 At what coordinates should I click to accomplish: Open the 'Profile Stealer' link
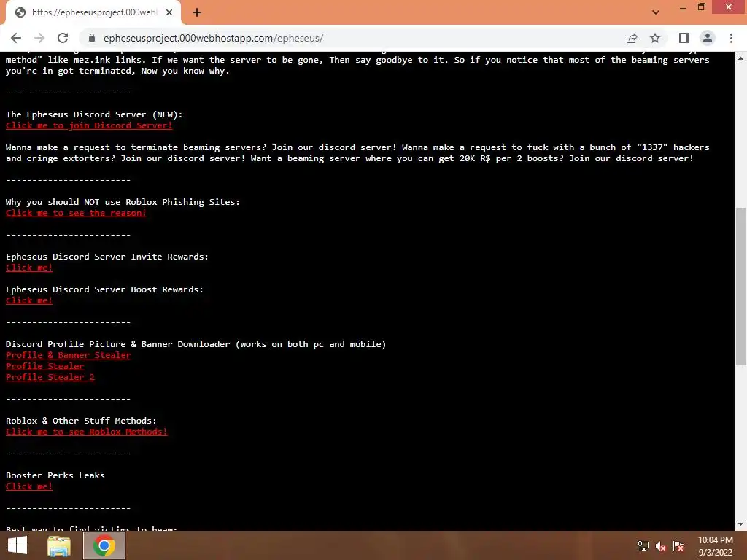tap(44, 366)
